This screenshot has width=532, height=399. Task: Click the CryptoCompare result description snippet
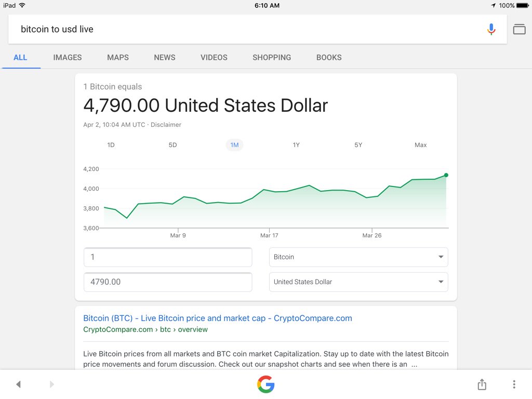coord(265,359)
